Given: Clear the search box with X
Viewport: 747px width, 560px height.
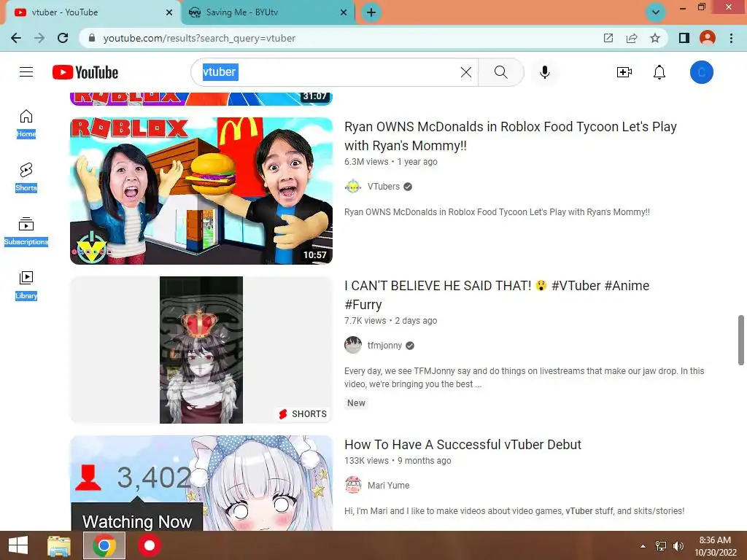Looking at the screenshot, I should coord(466,72).
